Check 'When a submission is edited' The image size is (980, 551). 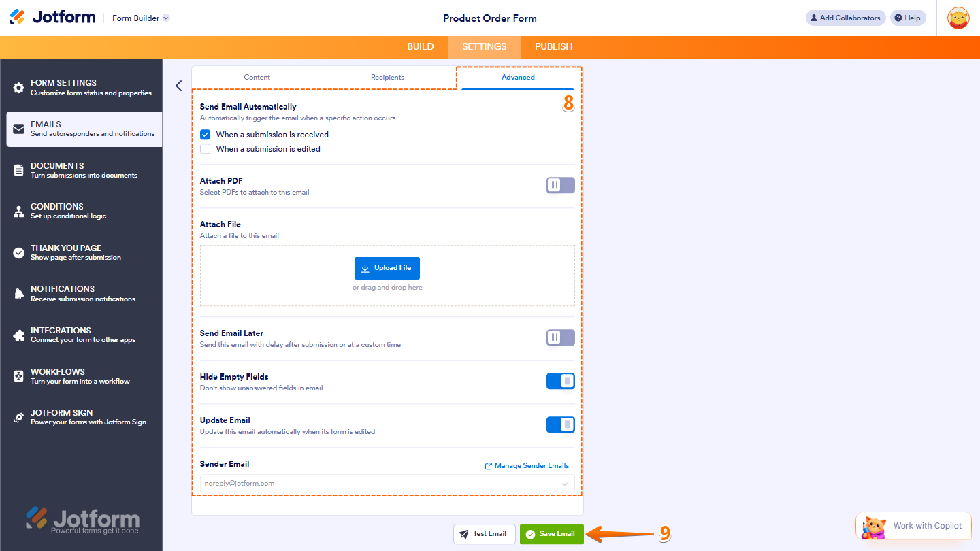pyautogui.click(x=205, y=148)
